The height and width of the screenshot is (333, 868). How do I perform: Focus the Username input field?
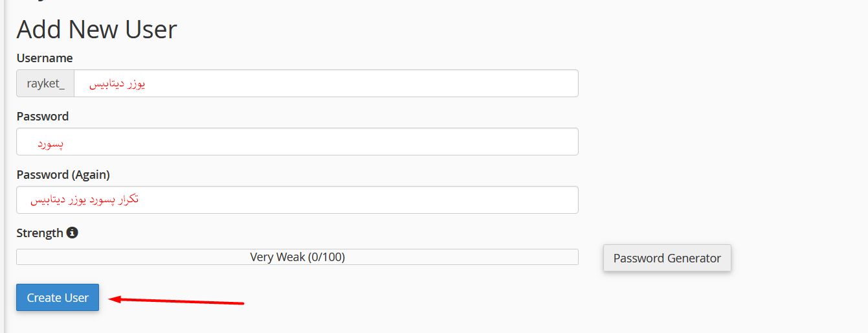[326, 84]
